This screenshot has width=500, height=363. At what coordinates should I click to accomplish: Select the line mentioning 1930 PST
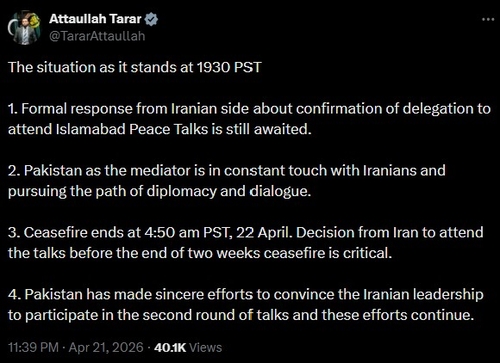point(135,67)
